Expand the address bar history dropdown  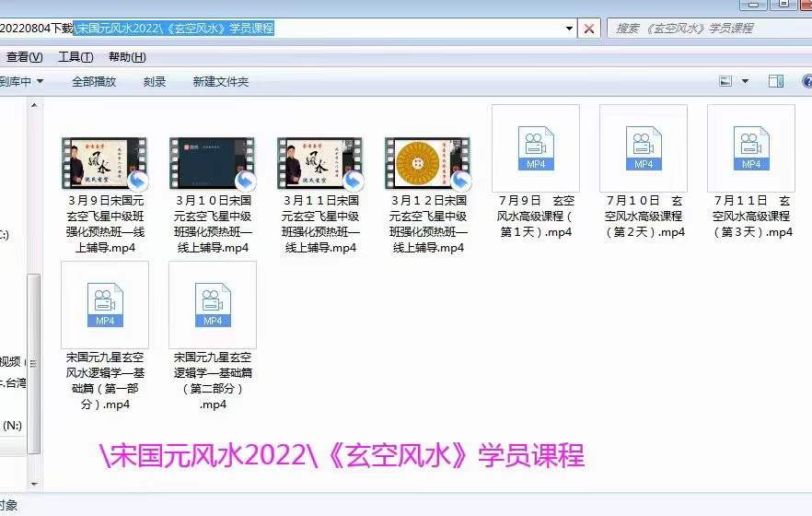(x=570, y=29)
